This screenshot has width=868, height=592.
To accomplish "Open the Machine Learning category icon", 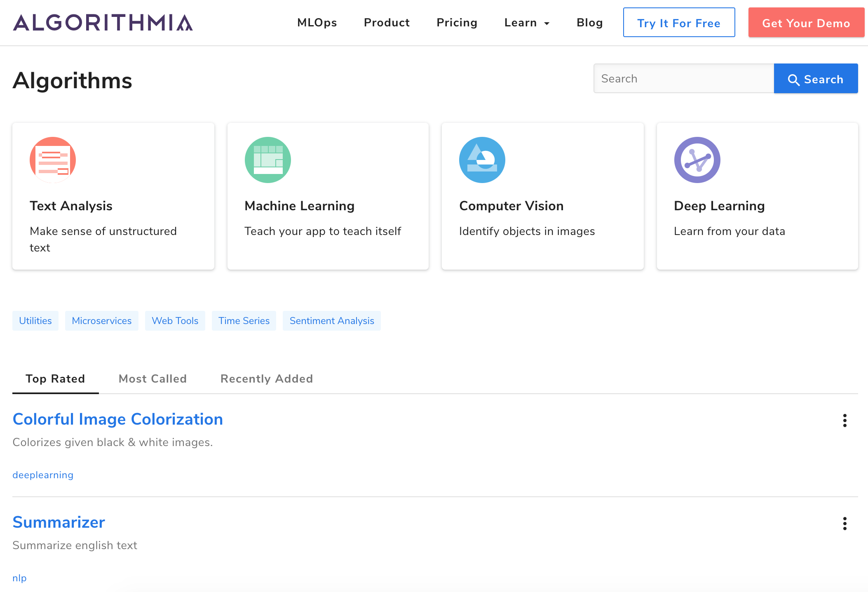I will coord(268,160).
